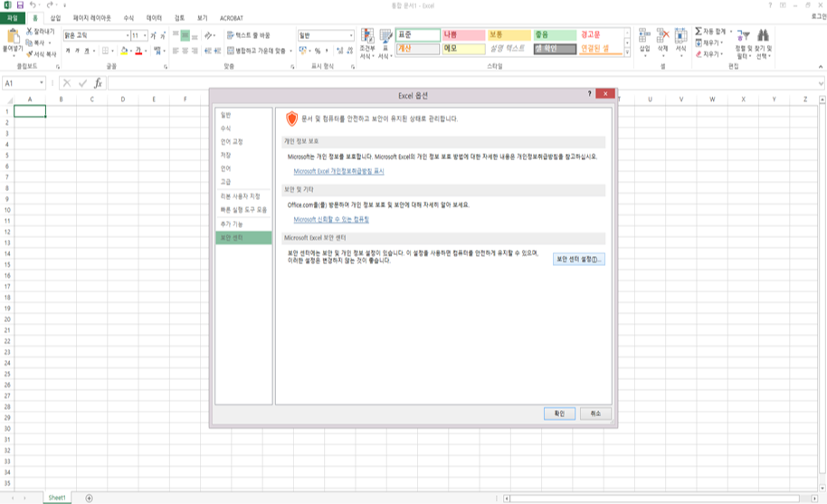Click the text orientation icon
This screenshot has width=827, height=504.
pyautogui.click(x=209, y=35)
